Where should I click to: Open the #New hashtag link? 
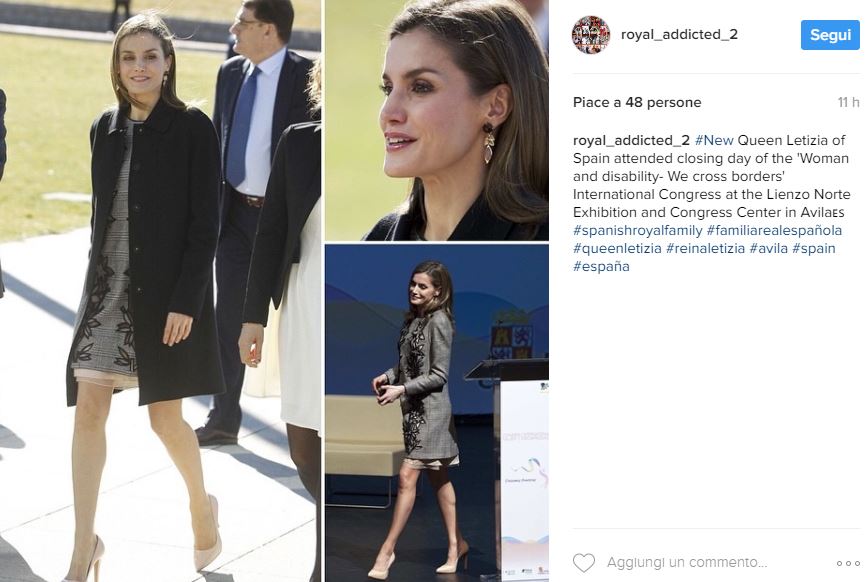pyautogui.click(x=714, y=140)
